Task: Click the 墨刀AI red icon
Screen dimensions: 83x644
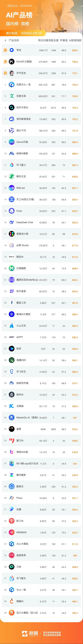Action: [x=11, y=440]
